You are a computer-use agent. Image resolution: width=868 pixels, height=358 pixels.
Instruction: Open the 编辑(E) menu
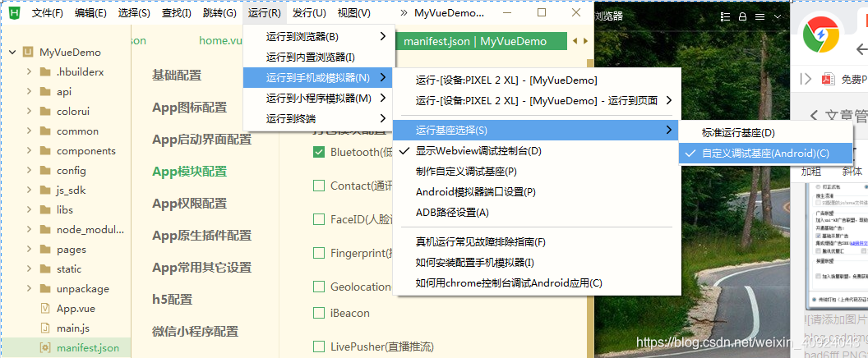pyautogui.click(x=90, y=12)
